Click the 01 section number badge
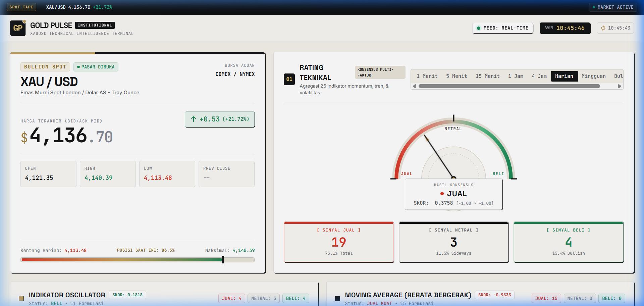This screenshot has height=306, width=644. pos(289,79)
